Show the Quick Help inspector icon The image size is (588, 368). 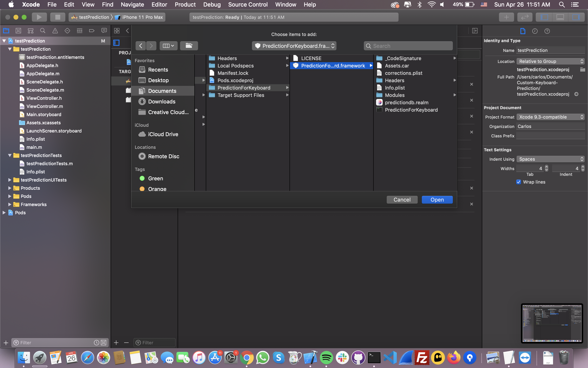pos(547,31)
